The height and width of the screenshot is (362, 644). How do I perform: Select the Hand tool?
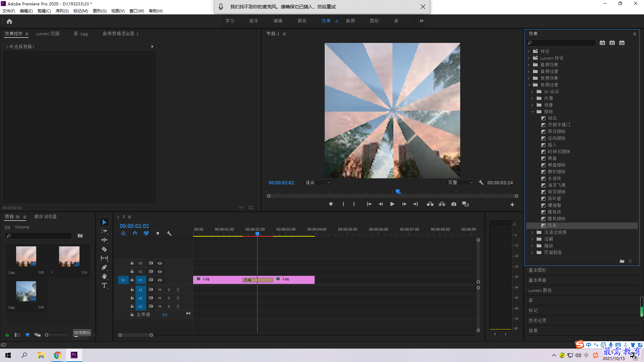pos(104,276)
